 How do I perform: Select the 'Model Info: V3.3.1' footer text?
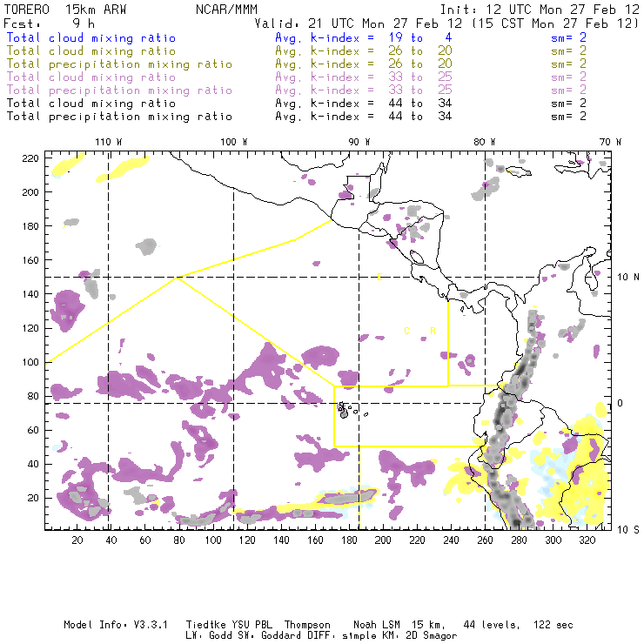(116, 625)
